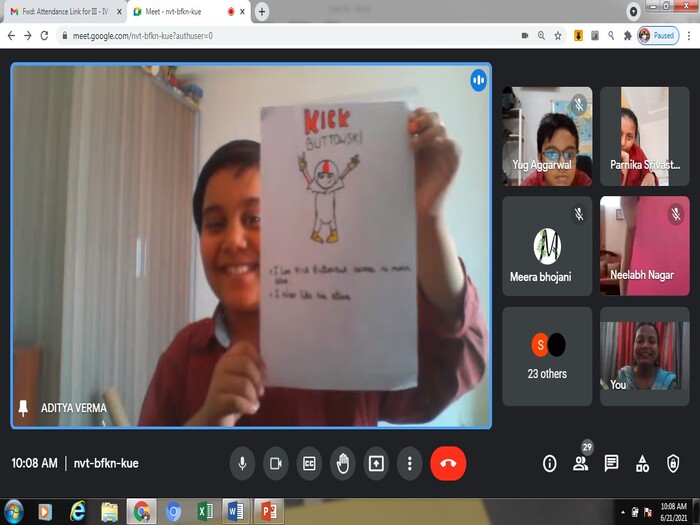The height and width of the screenshot is (525, 700).
Task: Click ADITYA VERMA name label
Action: [74, 408]
